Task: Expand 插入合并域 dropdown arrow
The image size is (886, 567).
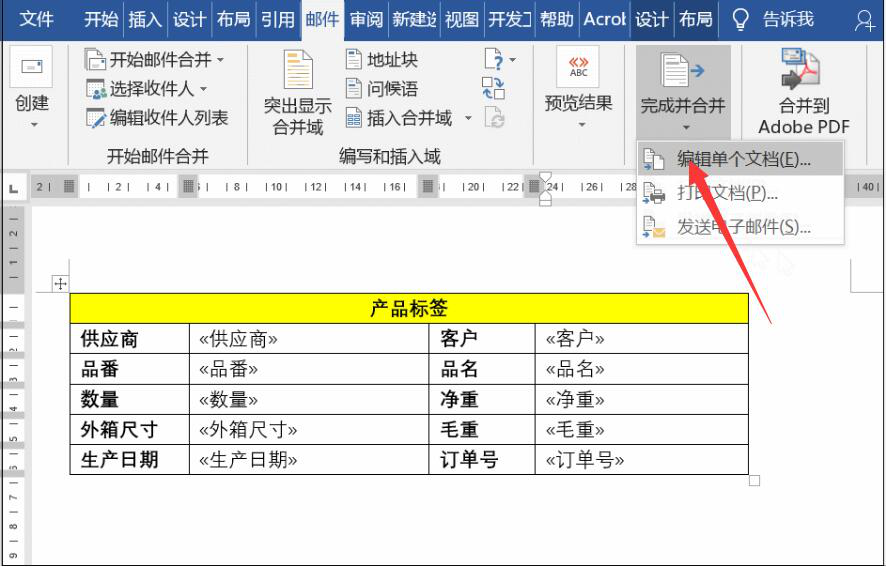Action: (x=468, y=118)
